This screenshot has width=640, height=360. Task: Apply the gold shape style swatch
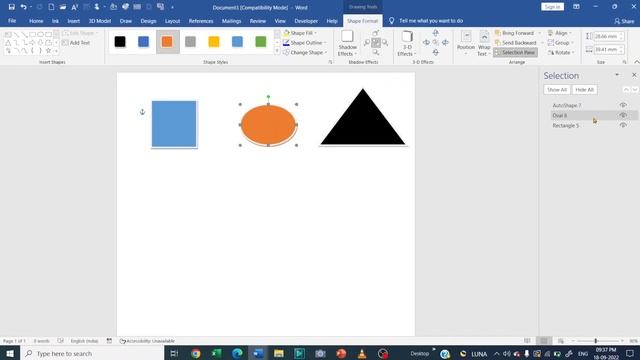coord(214,42)
